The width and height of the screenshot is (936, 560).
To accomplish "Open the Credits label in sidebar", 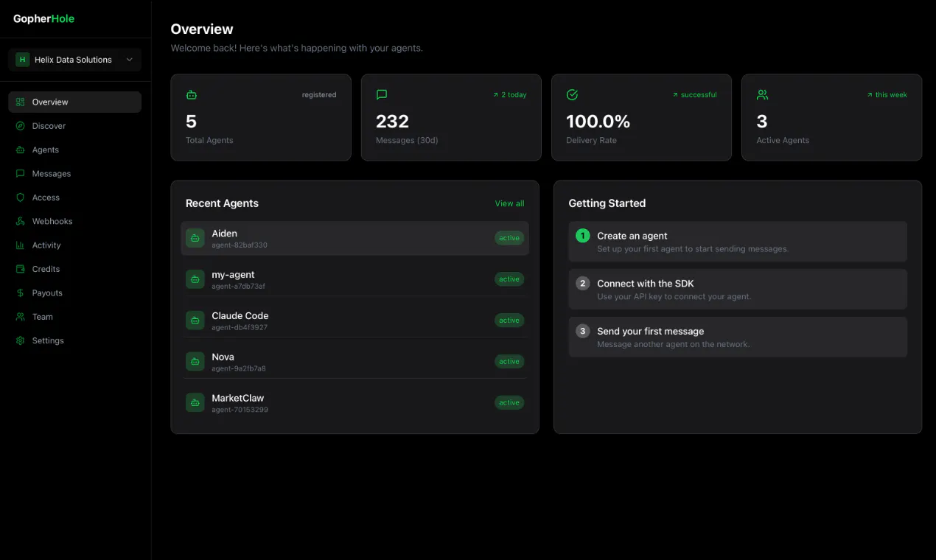I will 46,269.
